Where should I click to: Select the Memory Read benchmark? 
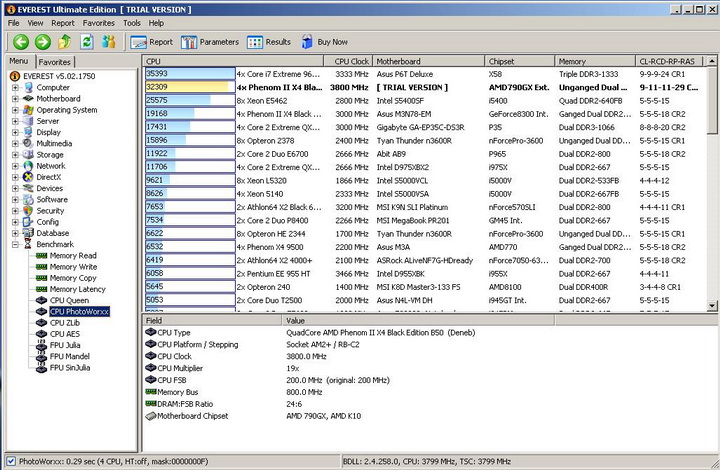click(73, 256)
